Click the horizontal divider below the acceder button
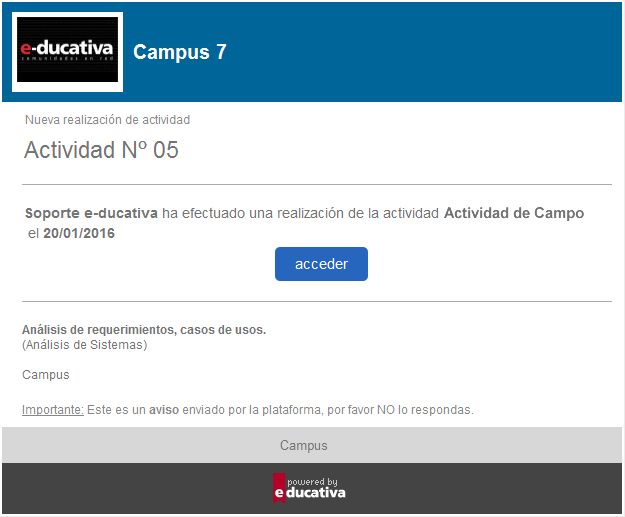Viewport: 625px width, 517px height. click(x=317, y=302)
